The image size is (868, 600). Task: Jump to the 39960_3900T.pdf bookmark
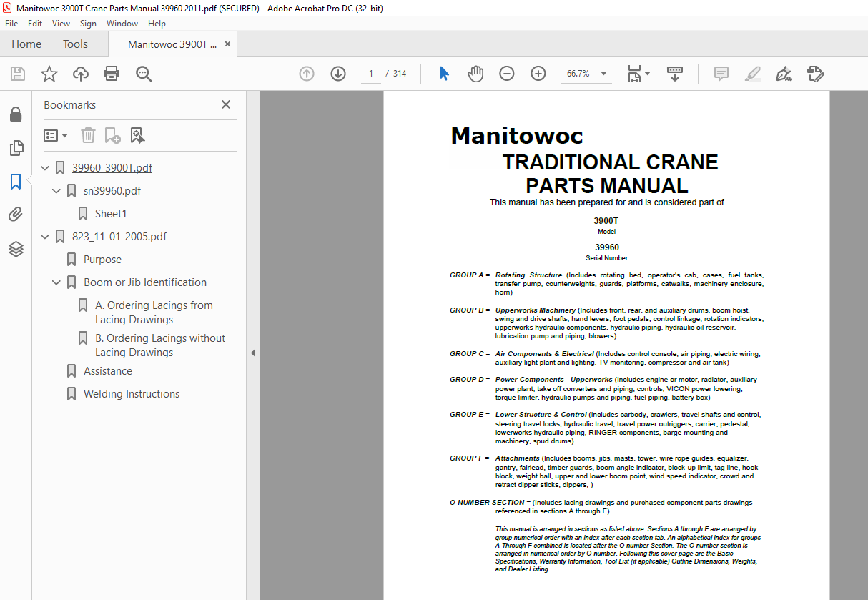112,168
